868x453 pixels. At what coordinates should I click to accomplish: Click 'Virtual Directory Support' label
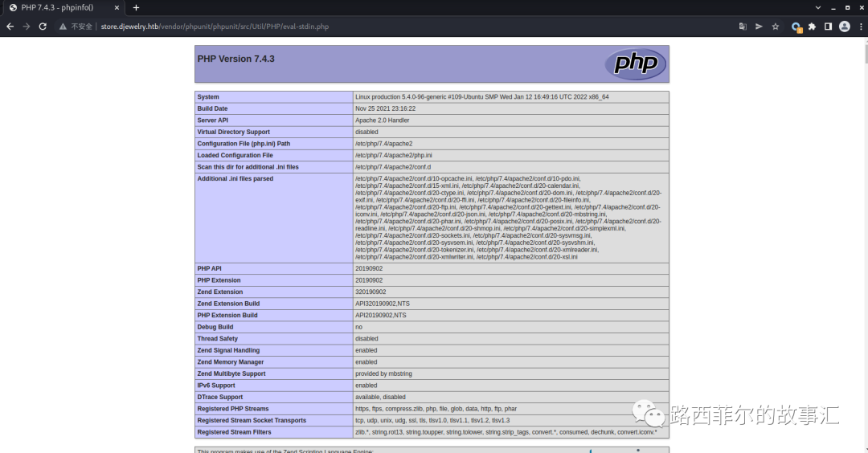[234, 132]
